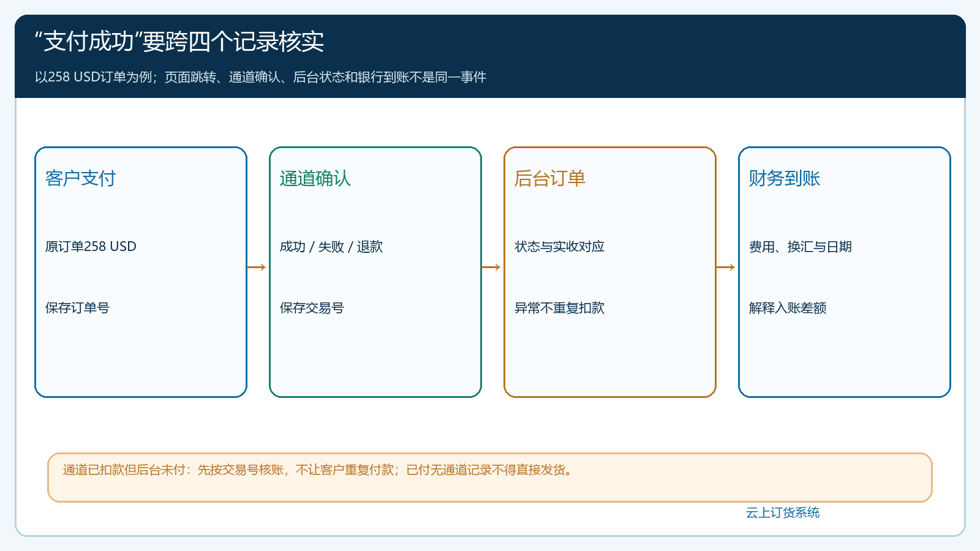Screen dimensions: 980x551
Task: Click the text 解释入账差额
Action: (788, 308)
